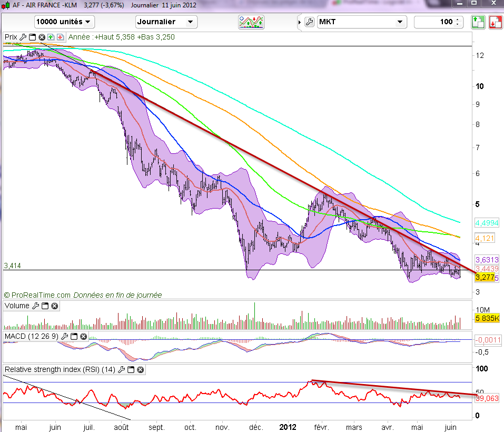
Task: Maximize the Prix price panel
Action: (x=32, y=37)
